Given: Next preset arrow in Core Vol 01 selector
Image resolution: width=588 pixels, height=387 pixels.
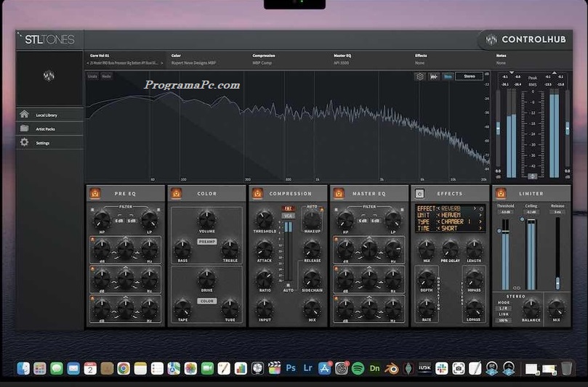Looking at the screenshot, I should coord(162,63).
